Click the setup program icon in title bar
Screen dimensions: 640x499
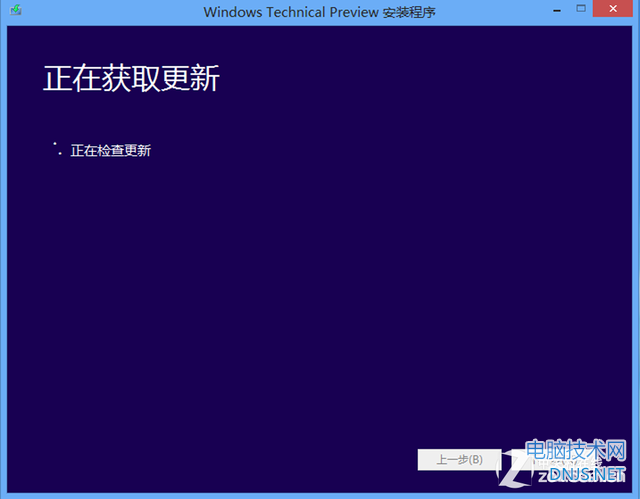pyautogui.click(x=16, y=9)
